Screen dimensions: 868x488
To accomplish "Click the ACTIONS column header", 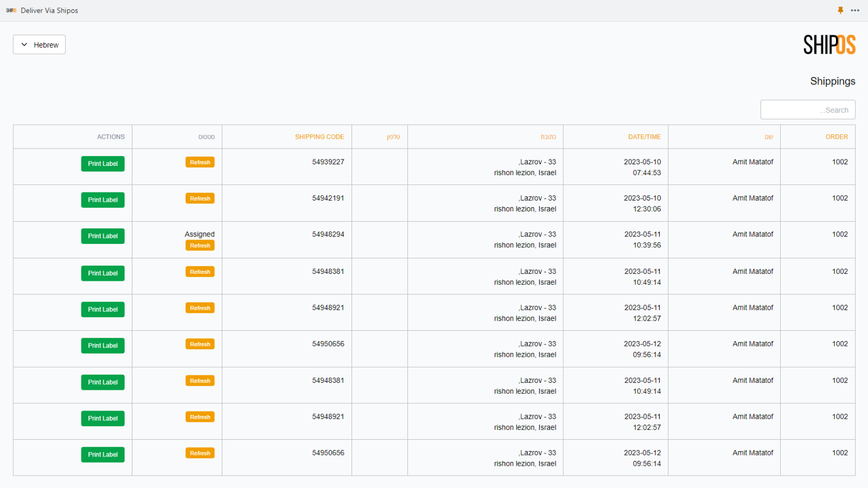I will point(111,137).
